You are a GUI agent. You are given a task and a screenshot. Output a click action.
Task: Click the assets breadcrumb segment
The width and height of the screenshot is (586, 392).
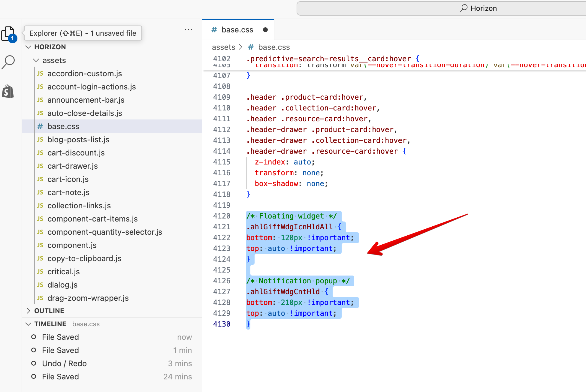pos(223,47)
